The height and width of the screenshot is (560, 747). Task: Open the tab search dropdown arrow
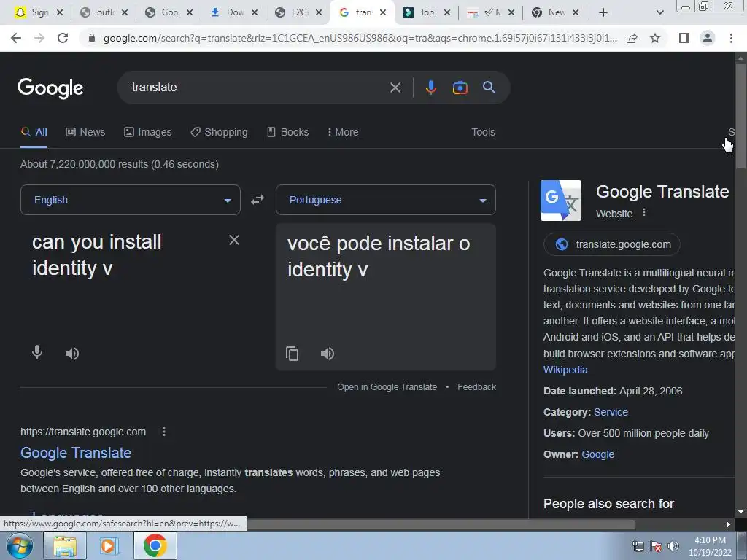659,12
